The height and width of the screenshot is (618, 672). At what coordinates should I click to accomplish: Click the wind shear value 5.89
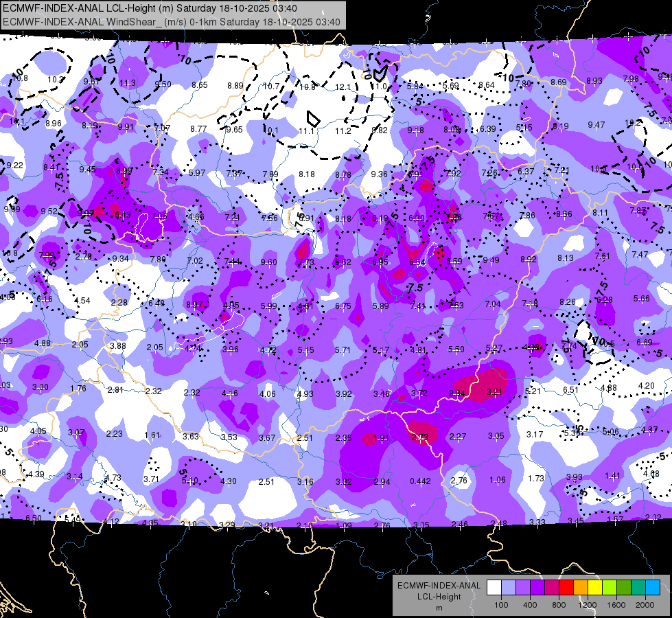pos(380,306)
